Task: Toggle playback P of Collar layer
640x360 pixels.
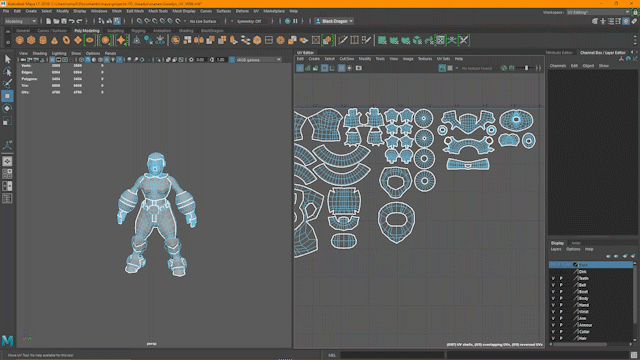Action: 561,331
